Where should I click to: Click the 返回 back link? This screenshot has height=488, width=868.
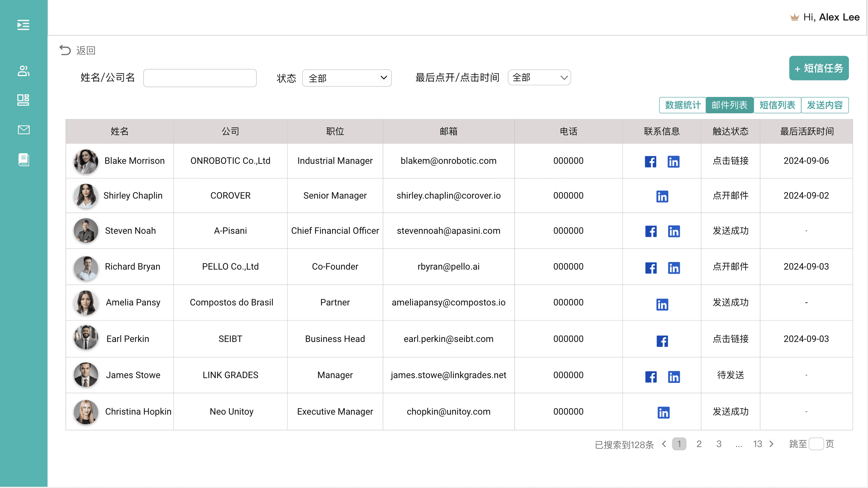pos(86,51)
